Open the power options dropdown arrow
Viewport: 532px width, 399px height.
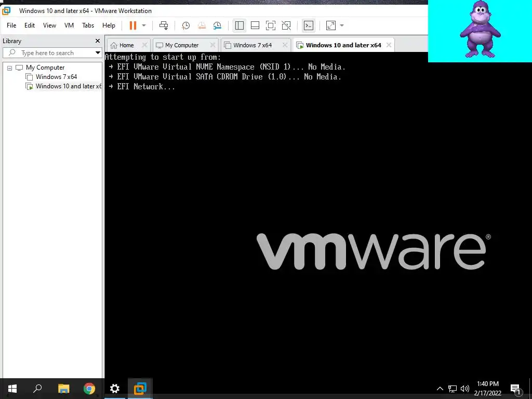click(x=144, y=25)
